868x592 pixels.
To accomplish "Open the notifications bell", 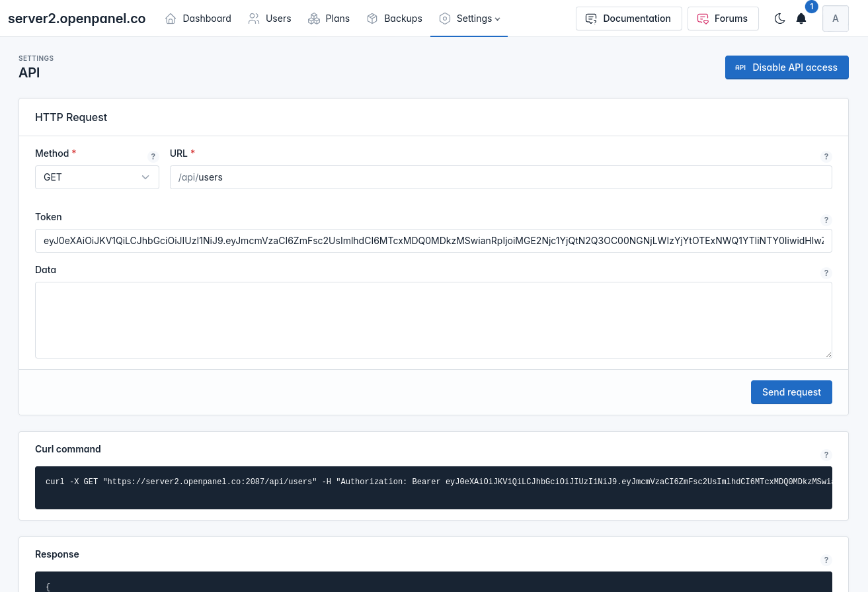I will tap(801, 19).
